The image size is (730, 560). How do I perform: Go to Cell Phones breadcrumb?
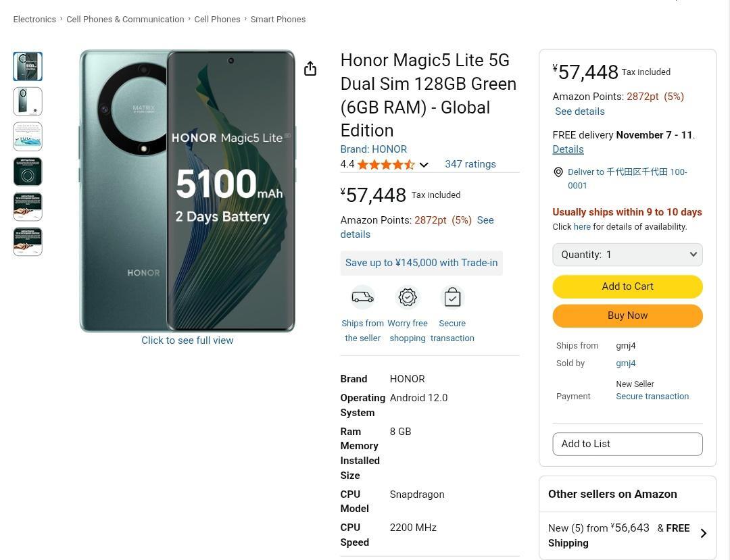tap(217, 20)
